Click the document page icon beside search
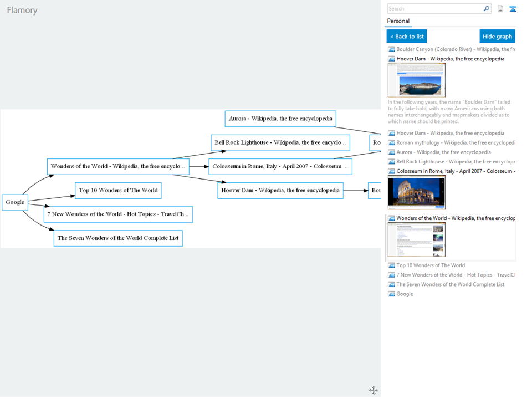The width and height of the screenshot is (532, 399). pyautogui.click(x=500, y=9)
